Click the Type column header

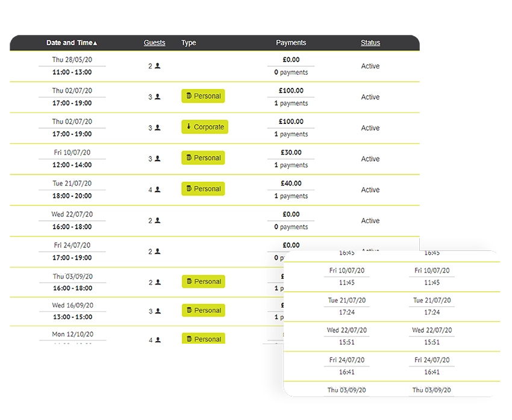pyautogui.click(x=189, y=43)
